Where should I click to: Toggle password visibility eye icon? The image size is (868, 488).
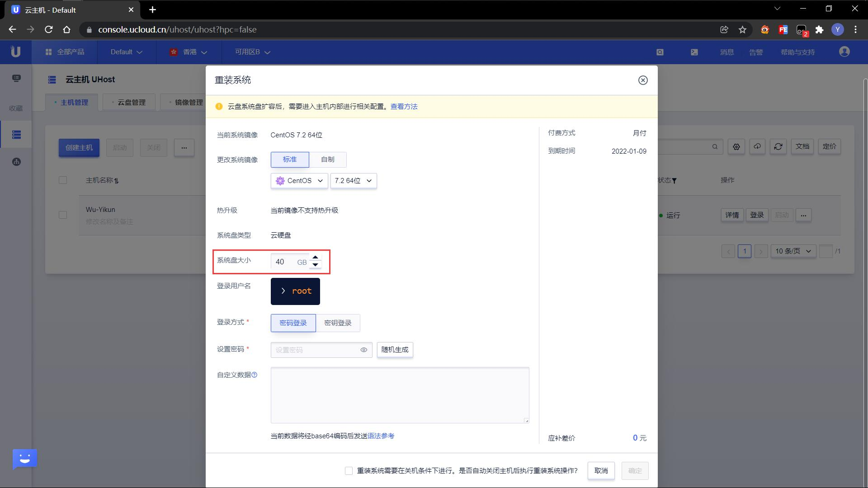363,350
